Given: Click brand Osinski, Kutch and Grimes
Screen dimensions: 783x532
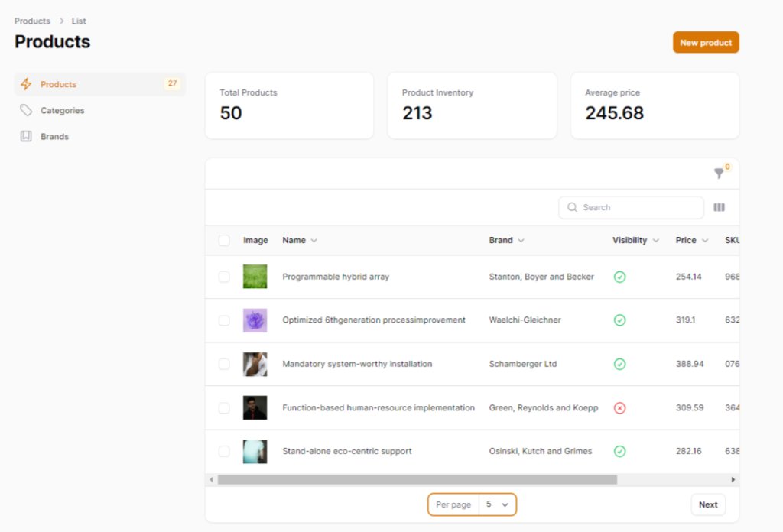Looking at the screenshot, I should [541, 451].
